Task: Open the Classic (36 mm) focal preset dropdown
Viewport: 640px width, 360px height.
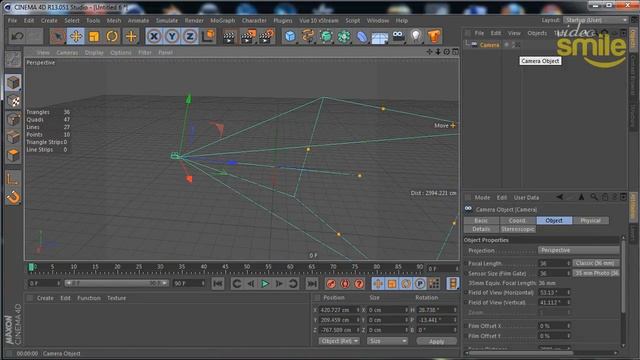Action: pos(596,263)
